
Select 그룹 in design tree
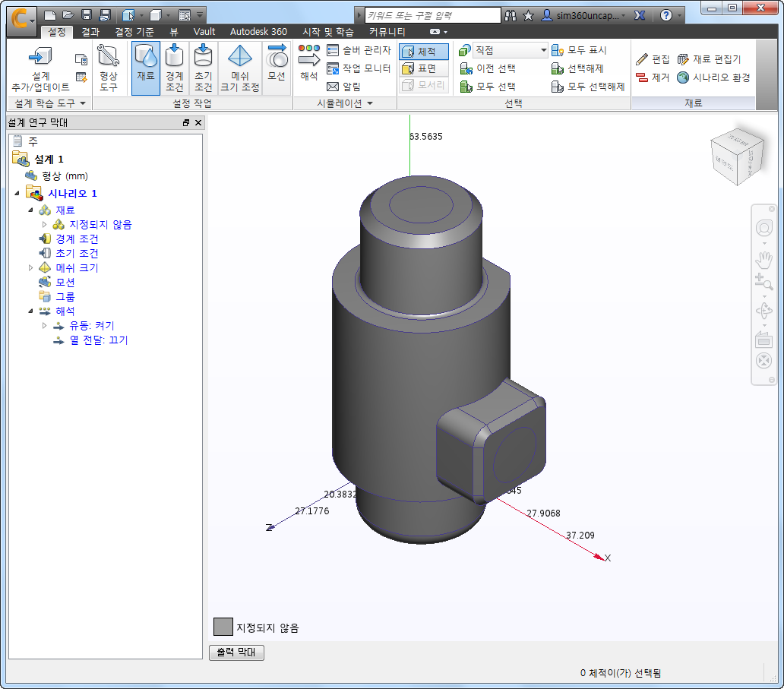coord(65,296)
